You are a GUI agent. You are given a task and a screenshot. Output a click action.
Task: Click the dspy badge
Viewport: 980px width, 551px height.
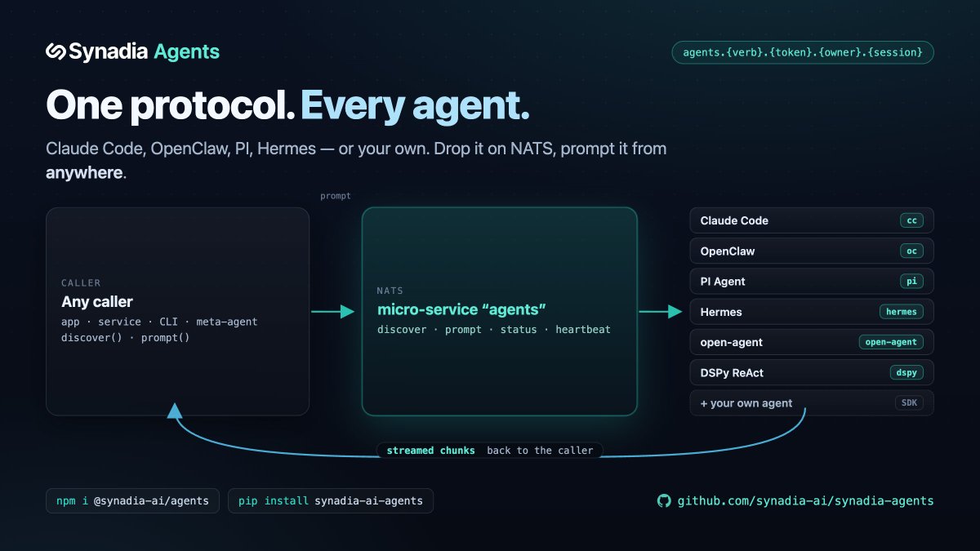tap(906, 372)
